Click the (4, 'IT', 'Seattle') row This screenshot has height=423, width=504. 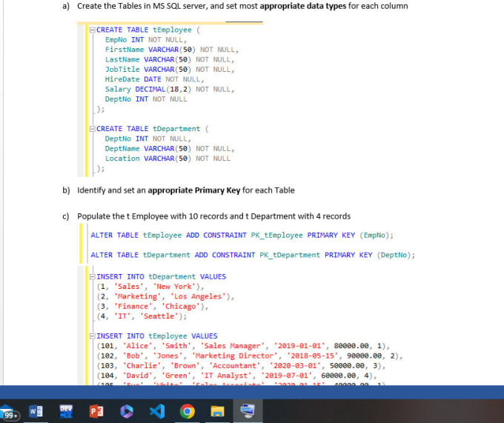[142, 316]
